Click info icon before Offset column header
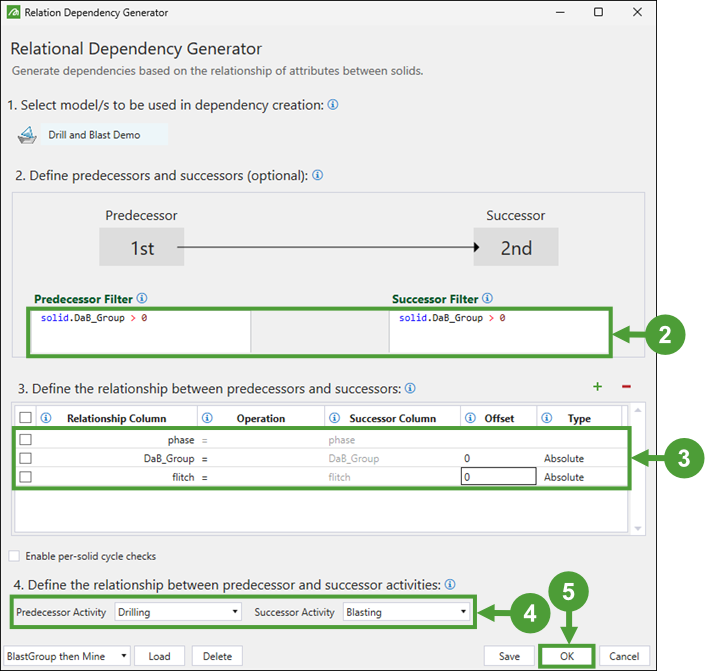The height and width of the screenshot is (671, 710). pyautogui.click(x=470, y=418)
